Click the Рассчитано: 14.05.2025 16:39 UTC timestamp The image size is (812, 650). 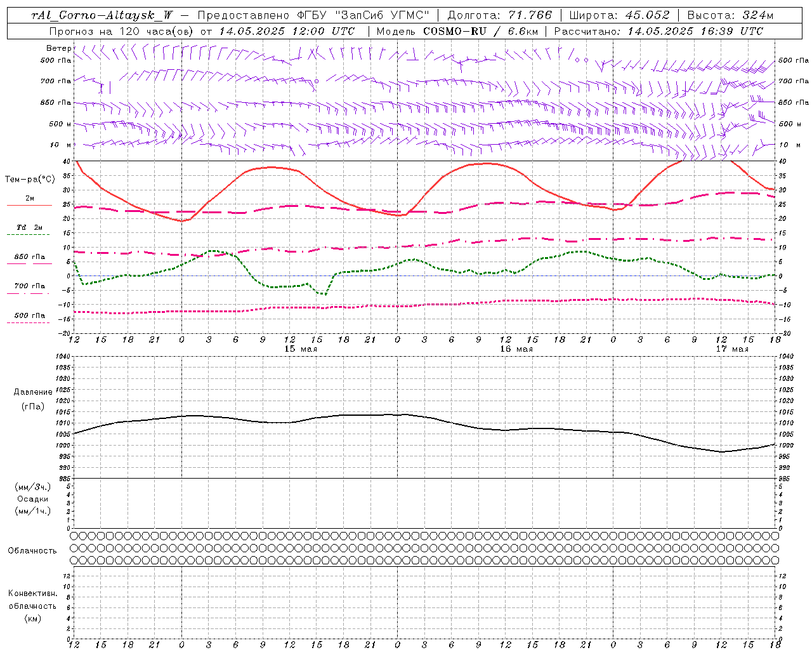[658, 31]
